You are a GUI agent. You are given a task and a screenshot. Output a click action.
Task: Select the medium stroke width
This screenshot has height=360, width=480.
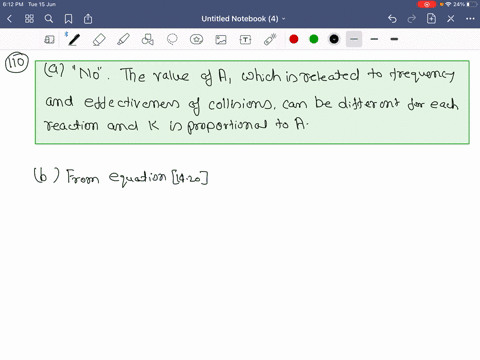(x=374, y=39)
